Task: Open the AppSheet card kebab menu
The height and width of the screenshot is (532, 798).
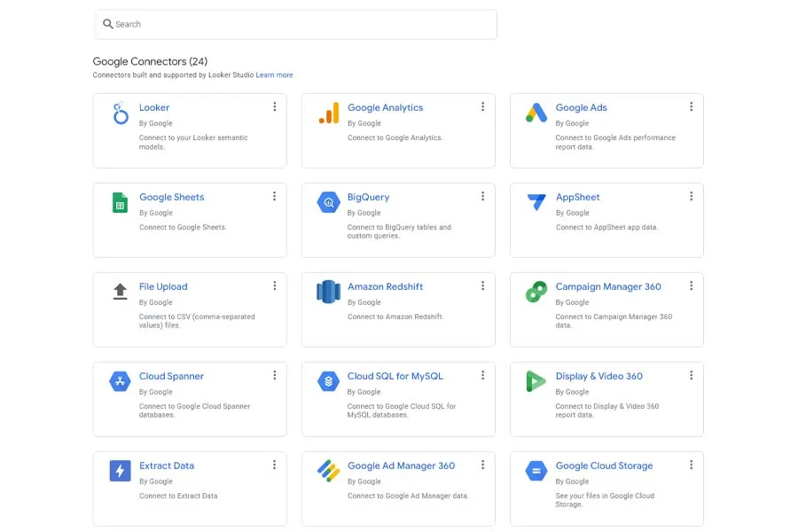Action: click(x=691, y=196)
